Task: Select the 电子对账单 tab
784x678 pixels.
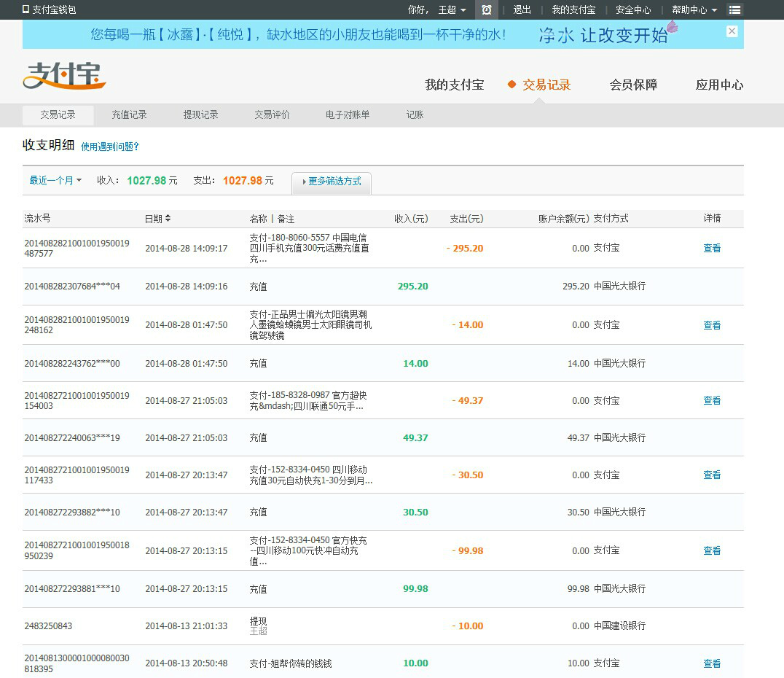Action: [x=347, y=114]
